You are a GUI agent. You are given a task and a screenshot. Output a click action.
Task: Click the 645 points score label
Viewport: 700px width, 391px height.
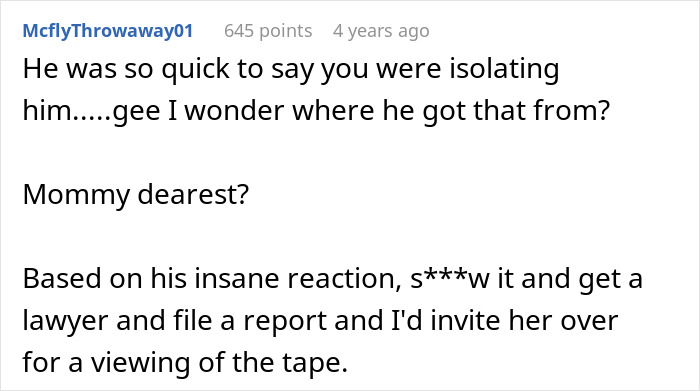pyautogui.click(x=268, y=31)
